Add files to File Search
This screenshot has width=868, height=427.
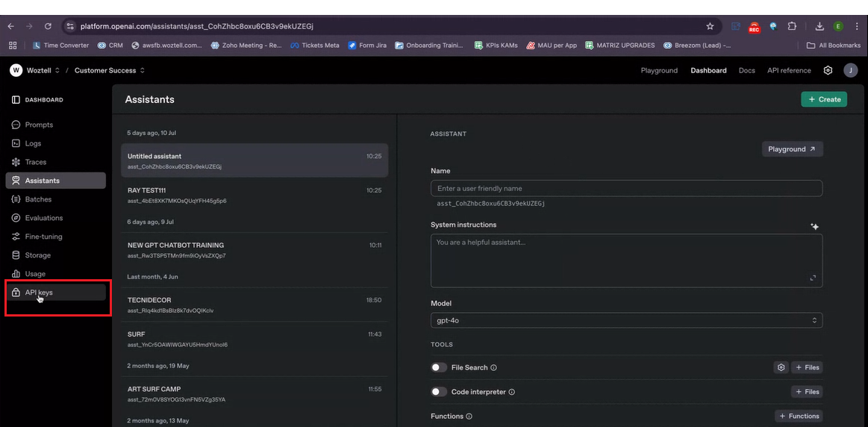click(x=807, y=367)
